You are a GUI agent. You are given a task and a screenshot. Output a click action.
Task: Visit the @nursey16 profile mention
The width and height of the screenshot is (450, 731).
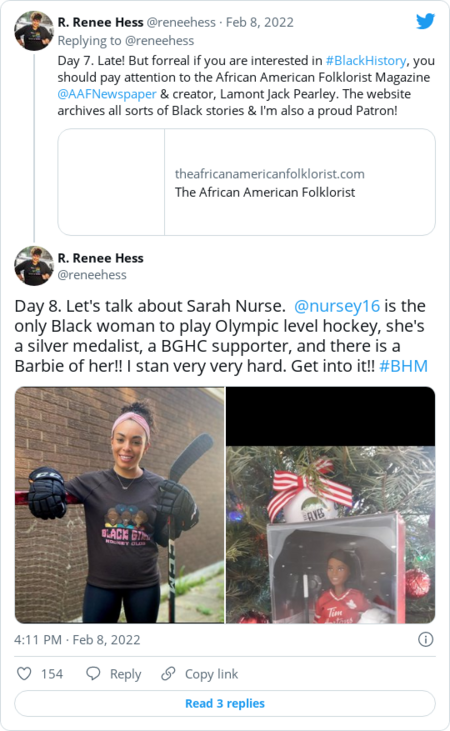pyautogui.click(x=337, y=306)
